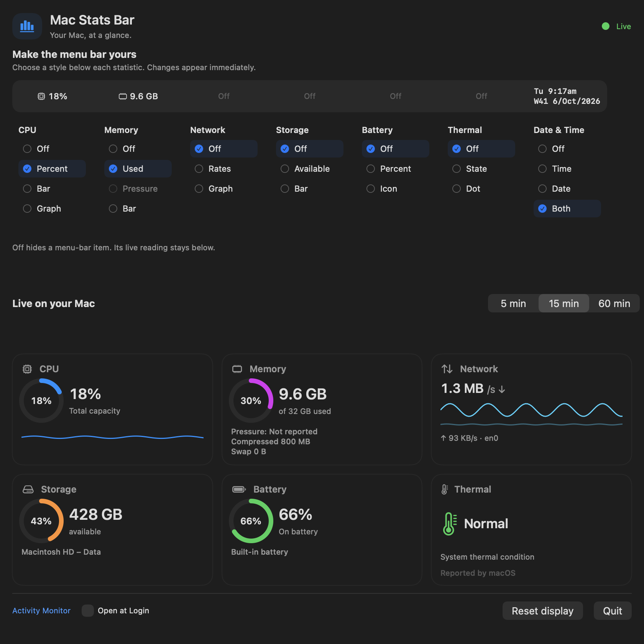
Task: Open Activity Monitor link
Action: tap(41, 611)
